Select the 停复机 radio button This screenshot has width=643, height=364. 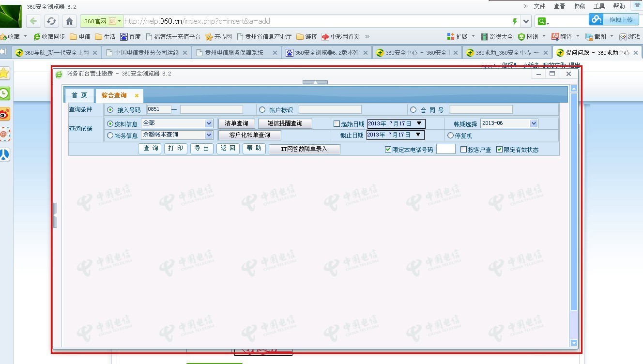(x=451, y=135)
